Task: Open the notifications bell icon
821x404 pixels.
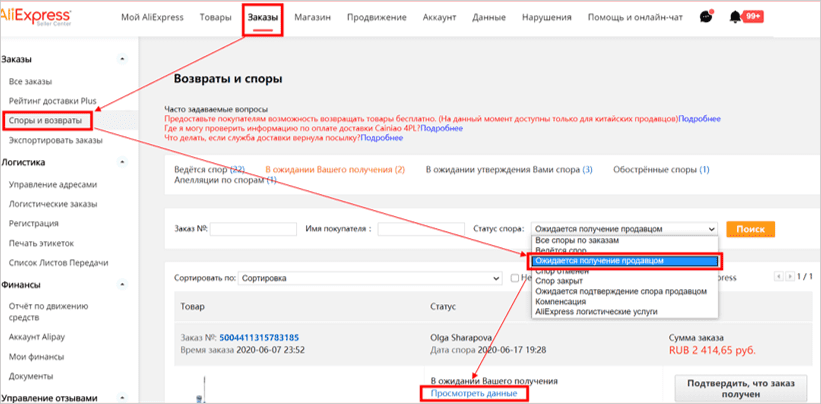Action: coord(736,17)
